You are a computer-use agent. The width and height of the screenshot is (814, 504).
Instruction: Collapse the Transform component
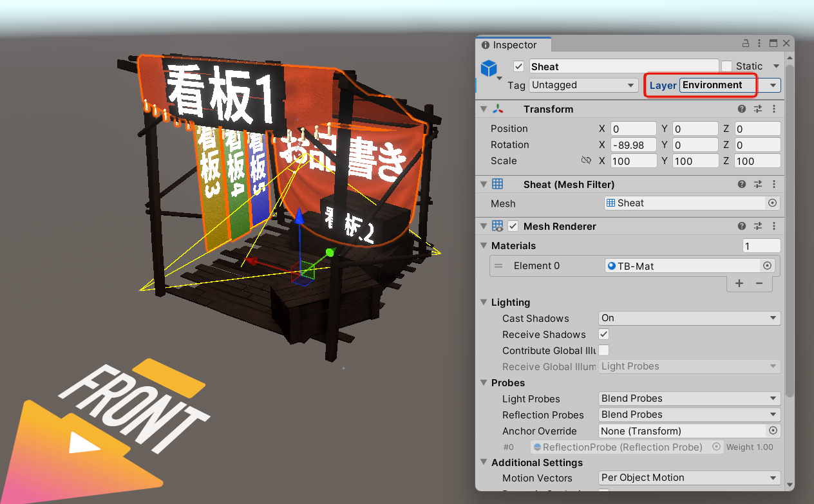[x=484, y=109]
